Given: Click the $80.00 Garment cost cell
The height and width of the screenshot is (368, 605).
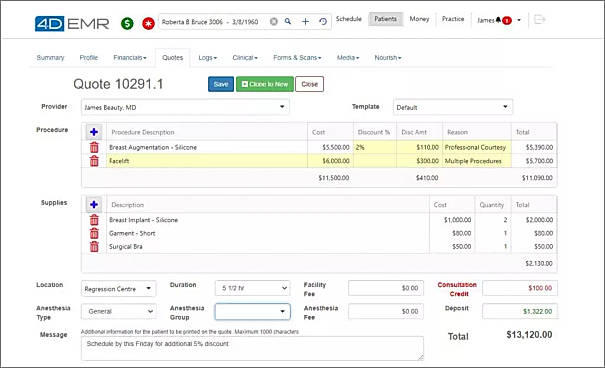Looking at the screenshot, I should pyautogui.click(x=452, y=233).
